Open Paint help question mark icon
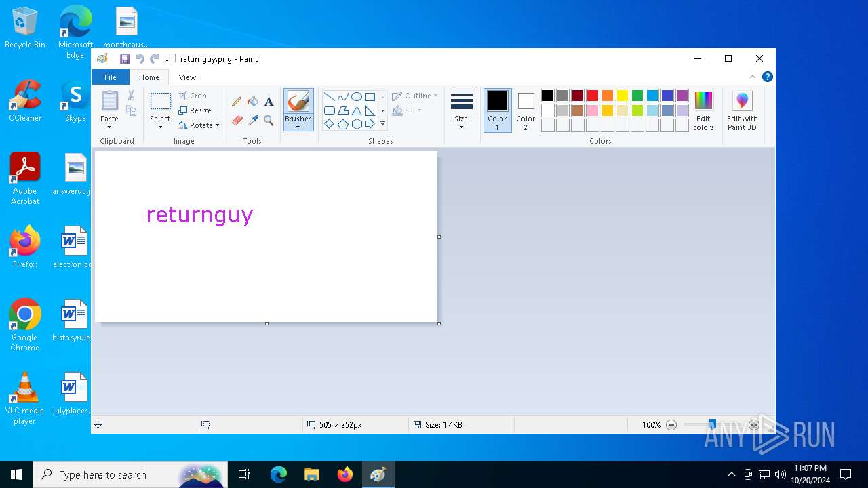868x488 pixels. coord(767,77)
